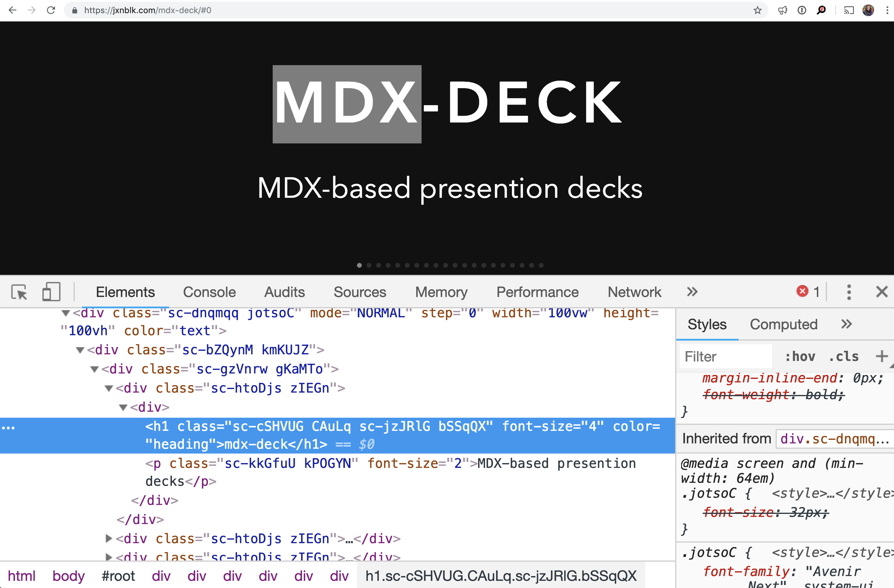The image size is (894, 588).
Task: Click html in the breadcrumb
Action: coord(22,576)
